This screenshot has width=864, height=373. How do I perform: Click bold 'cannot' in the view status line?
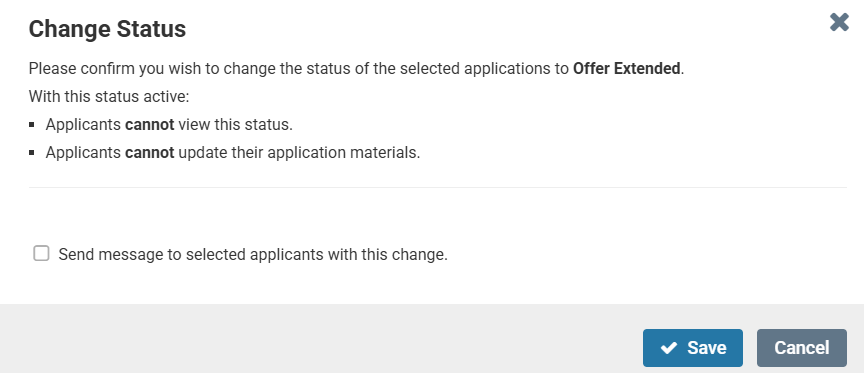coord(150,125)
